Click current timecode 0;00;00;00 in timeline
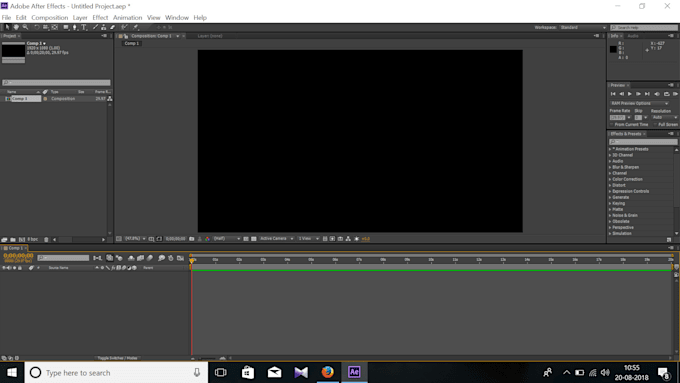This screenshot has width=680, height=383. click(18, 256)
